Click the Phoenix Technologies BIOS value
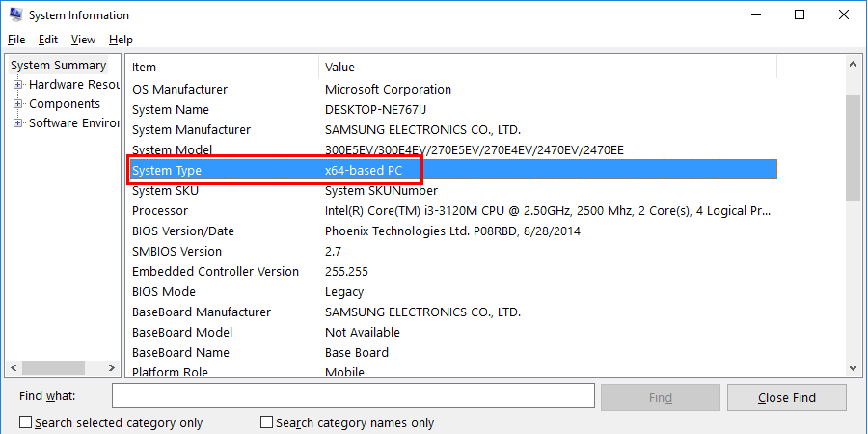 point(452,231)
